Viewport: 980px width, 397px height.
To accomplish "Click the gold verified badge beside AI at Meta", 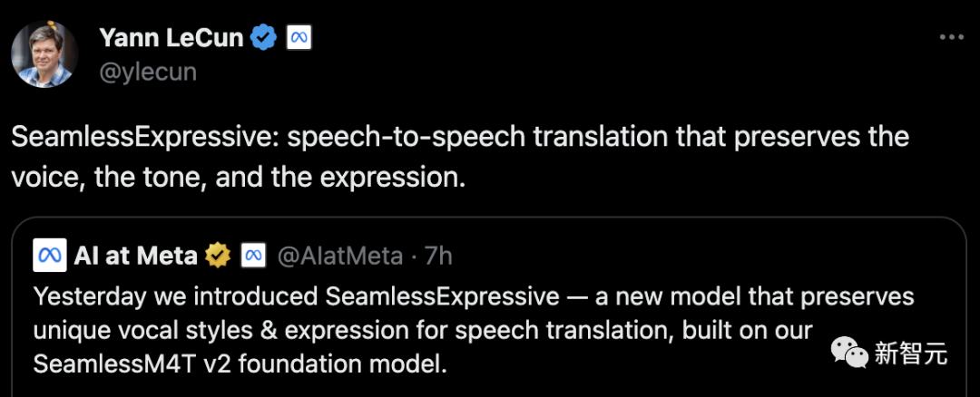I will point(218,257).
